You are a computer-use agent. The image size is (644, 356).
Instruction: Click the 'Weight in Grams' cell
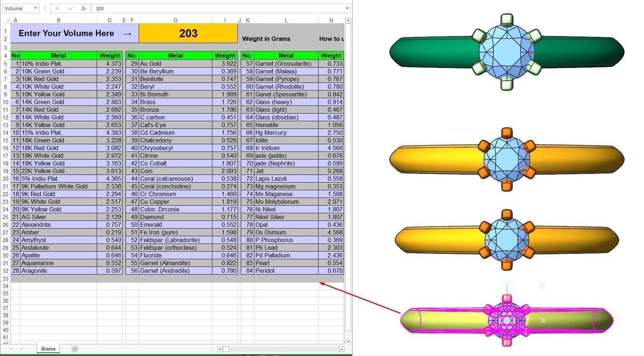266,39
